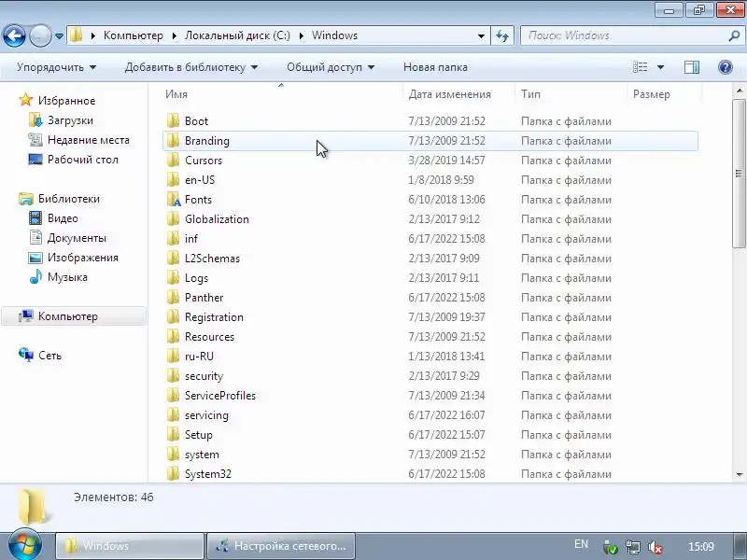747x560 pixels.
Task: Open the Документы library
Action: click(77, 238)
